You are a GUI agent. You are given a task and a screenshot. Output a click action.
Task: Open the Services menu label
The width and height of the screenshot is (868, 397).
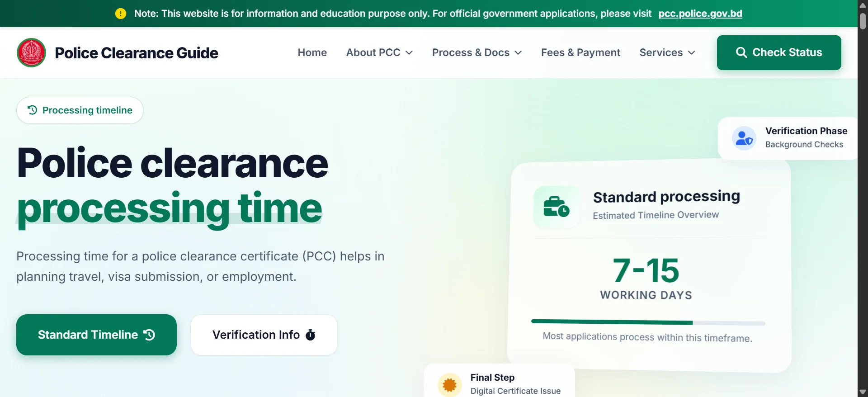[x=661, y=52]
